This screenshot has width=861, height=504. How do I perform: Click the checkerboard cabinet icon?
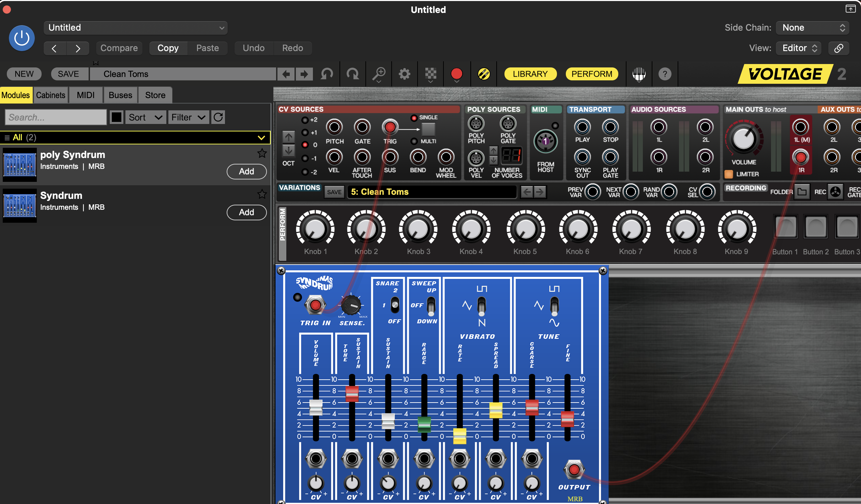[431, 75]
